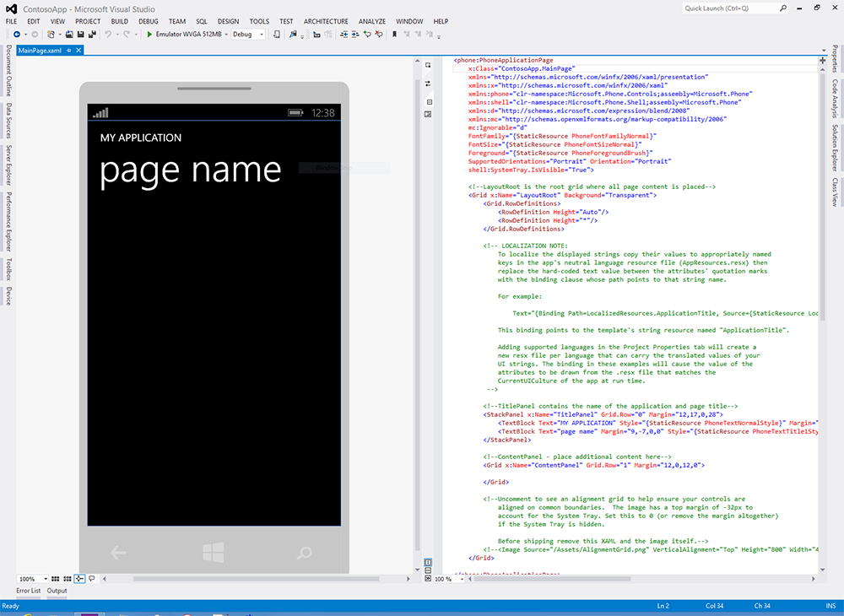This screenshot has width=844, height=616.
Task: Select the 'MY APPLICATION' text in designer
Action: (x=140, y=138)
